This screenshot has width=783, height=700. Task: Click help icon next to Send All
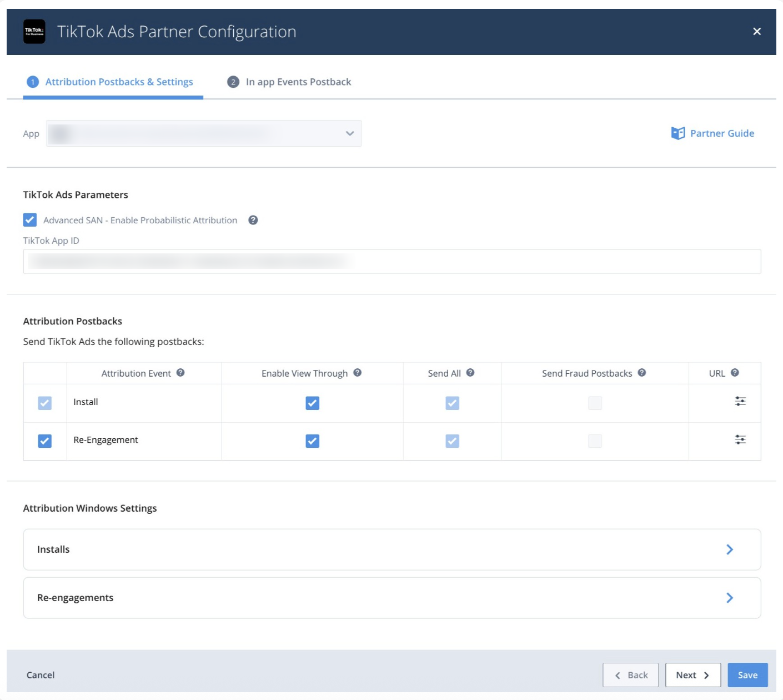pos(470,373)
